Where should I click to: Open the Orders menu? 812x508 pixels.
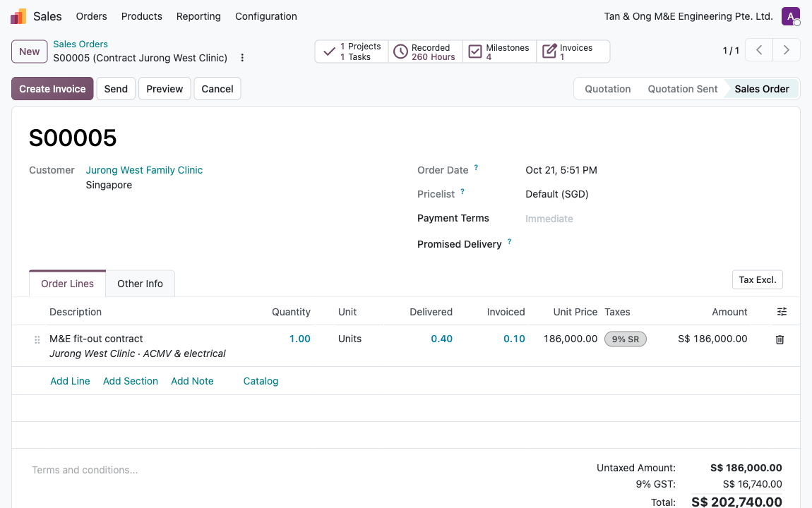[x=91, y=16]
